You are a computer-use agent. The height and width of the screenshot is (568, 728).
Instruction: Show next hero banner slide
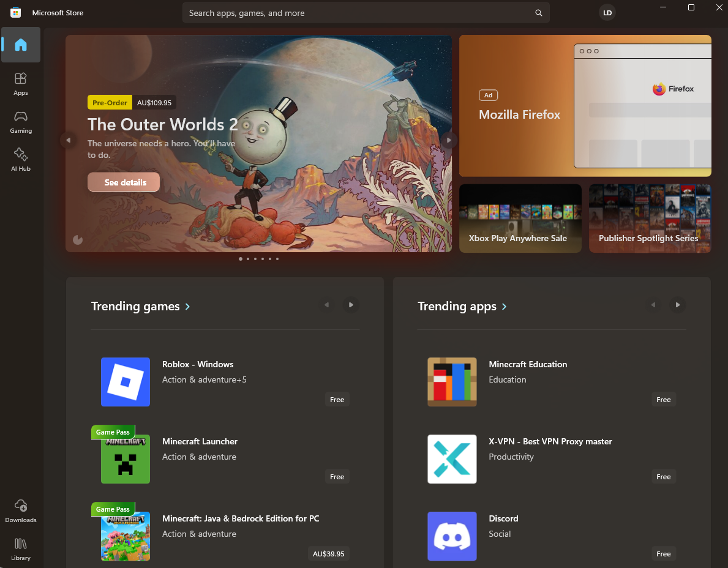449,141
